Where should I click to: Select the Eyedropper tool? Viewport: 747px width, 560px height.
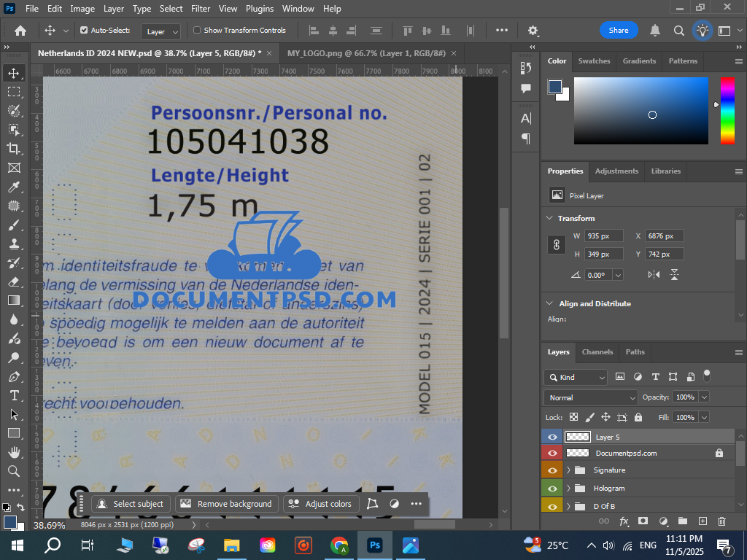pyautogui.click(x=14, y=187)
